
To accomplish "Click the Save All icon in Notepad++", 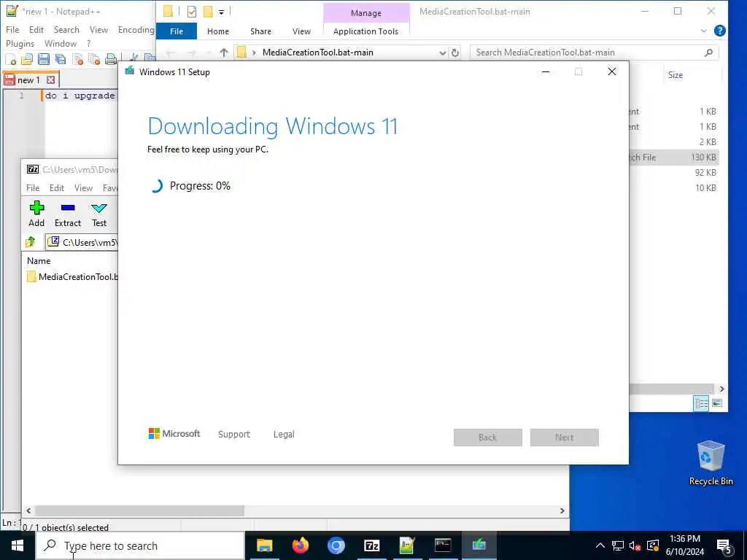I will coord(61,59).
